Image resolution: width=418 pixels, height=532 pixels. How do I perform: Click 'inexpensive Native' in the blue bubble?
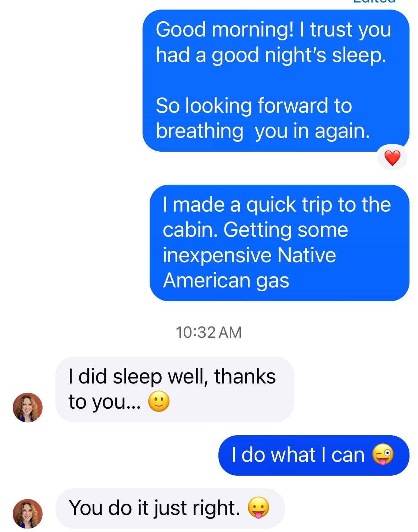point(249,255)
